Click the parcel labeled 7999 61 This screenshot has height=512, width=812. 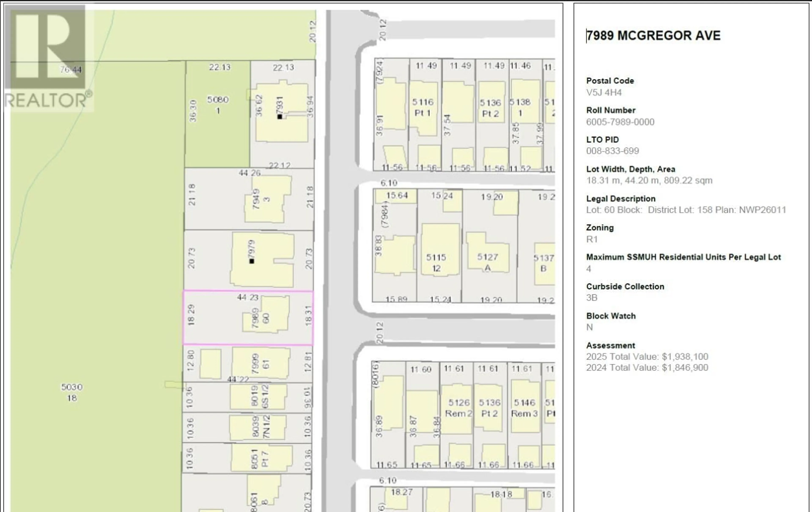(248, 364)
